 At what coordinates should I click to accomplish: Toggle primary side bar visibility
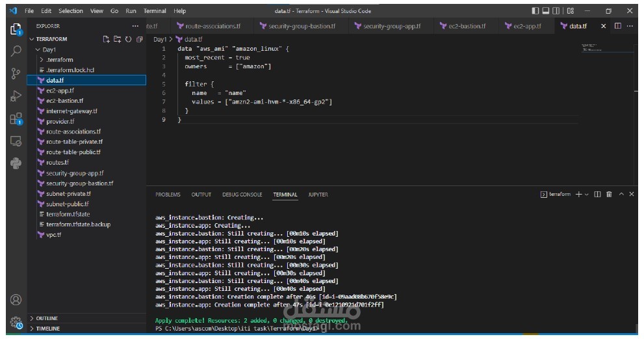535,10
